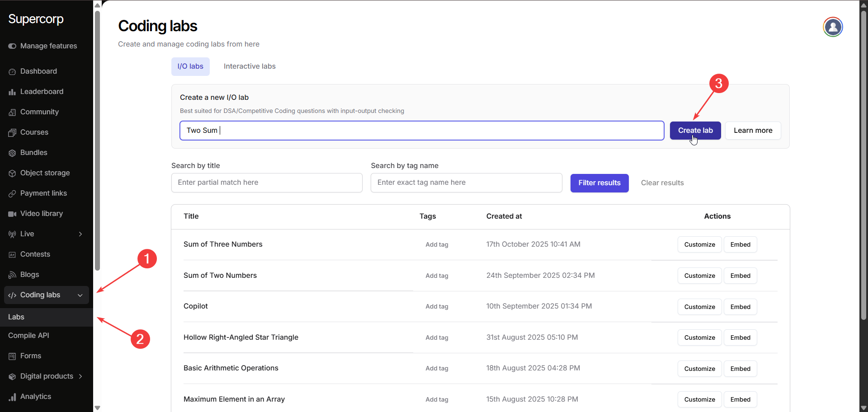Click the Dashboard icon in sidebar

point(12,71)
